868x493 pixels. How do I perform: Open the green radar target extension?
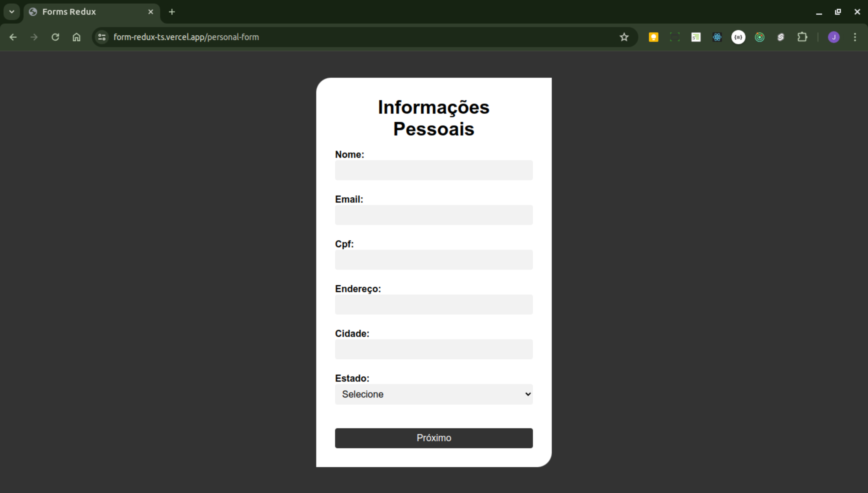coord(760,37)
